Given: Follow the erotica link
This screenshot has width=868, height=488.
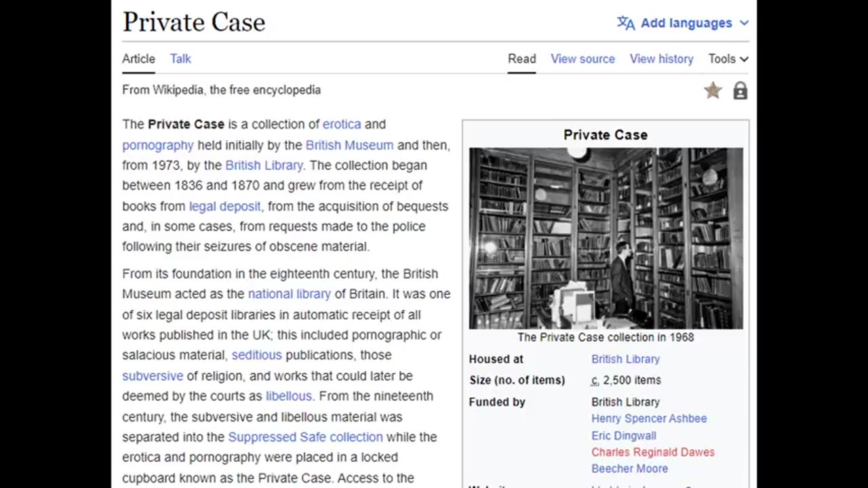Looking at the screenshot, I should tap(342, 124).
